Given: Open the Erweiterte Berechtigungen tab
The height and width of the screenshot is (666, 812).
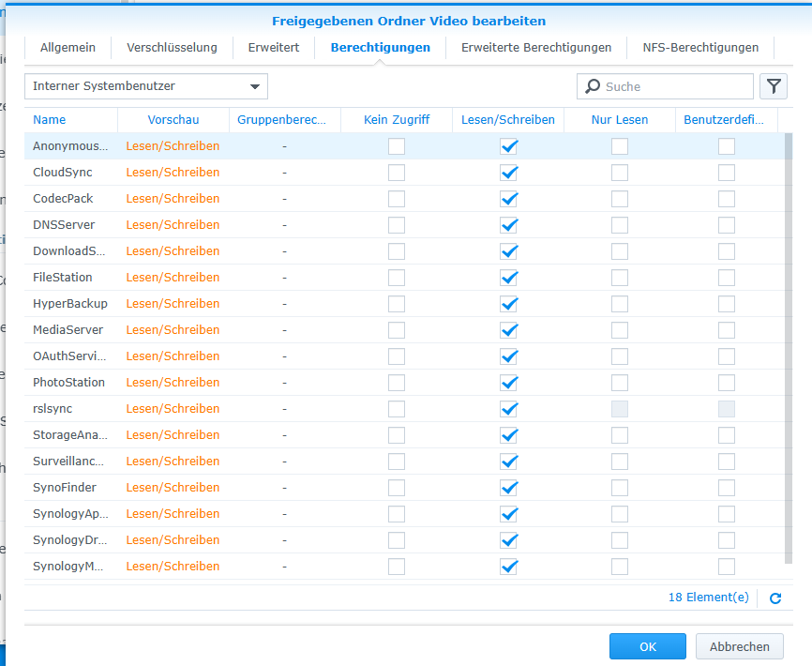Looking at the screenshot, I should (x=535, y=47).
